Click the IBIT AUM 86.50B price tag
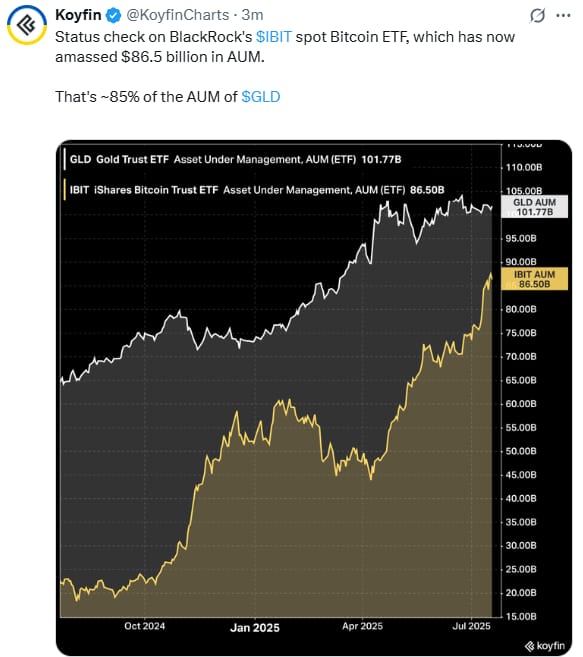 (535, 279)
